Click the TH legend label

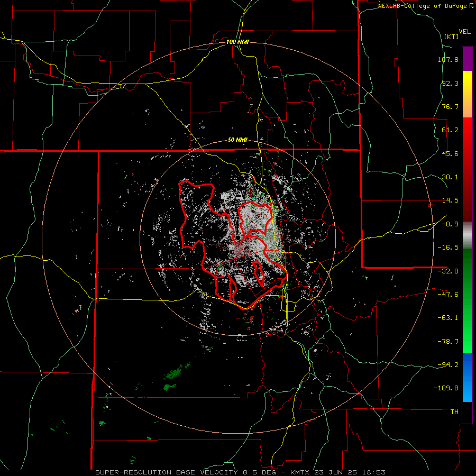(x=454, y=411)
